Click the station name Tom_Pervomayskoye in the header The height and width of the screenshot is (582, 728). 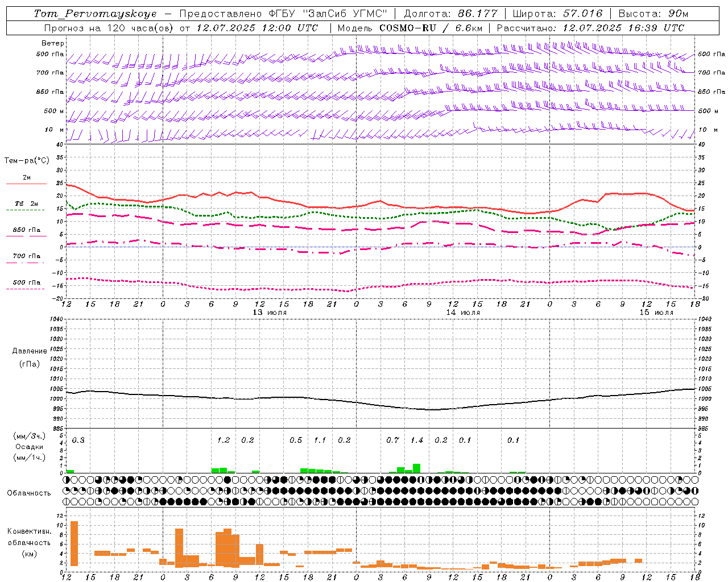[95, 14]
